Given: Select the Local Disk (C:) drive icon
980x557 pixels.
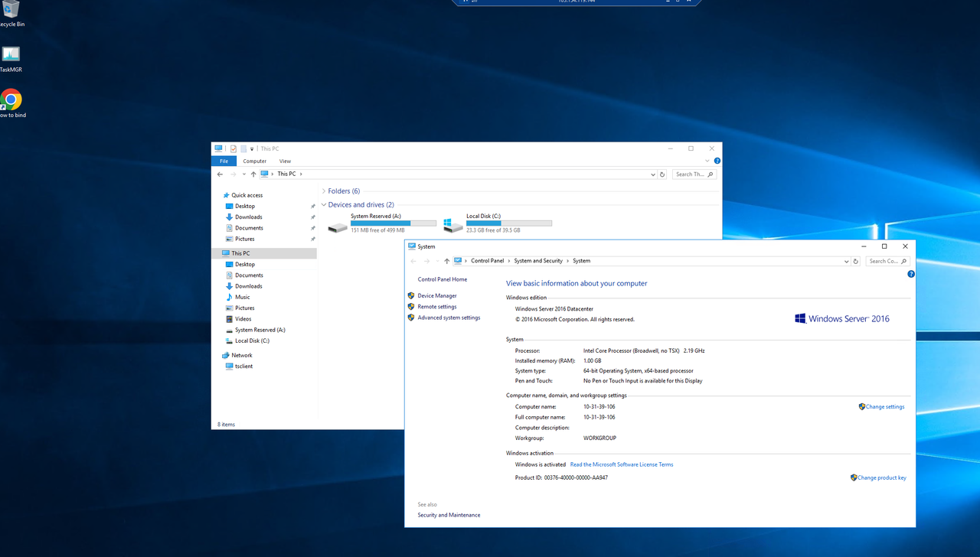Looking at the screenshot, I should coord(453,226).
